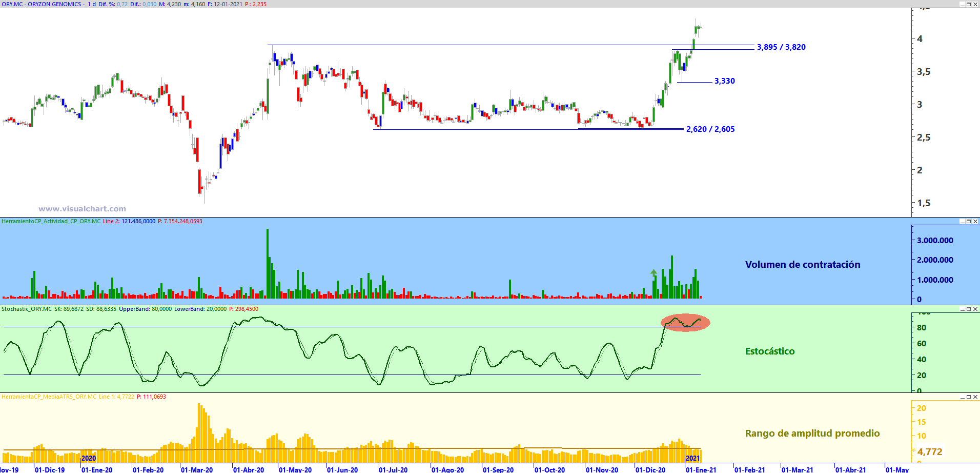Viewport: 980px width, 473px height.
Task: Minimize the Stochastic_ORY.MC indicator panel
Action: [962, 309]
